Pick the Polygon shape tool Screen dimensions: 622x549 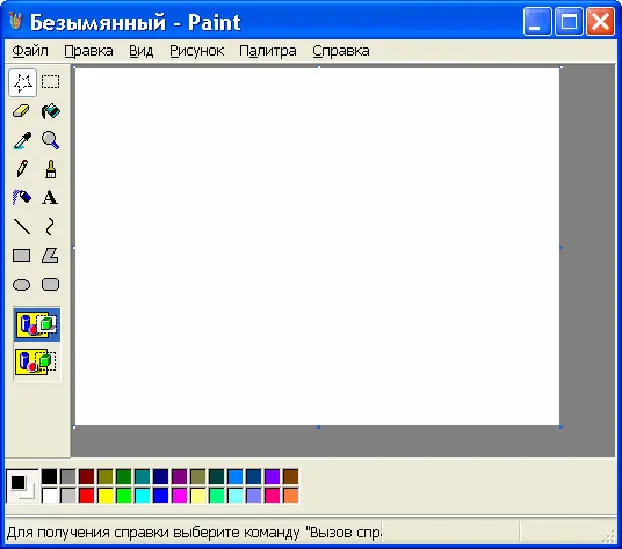pyautogui.click(x=50, y=256)
